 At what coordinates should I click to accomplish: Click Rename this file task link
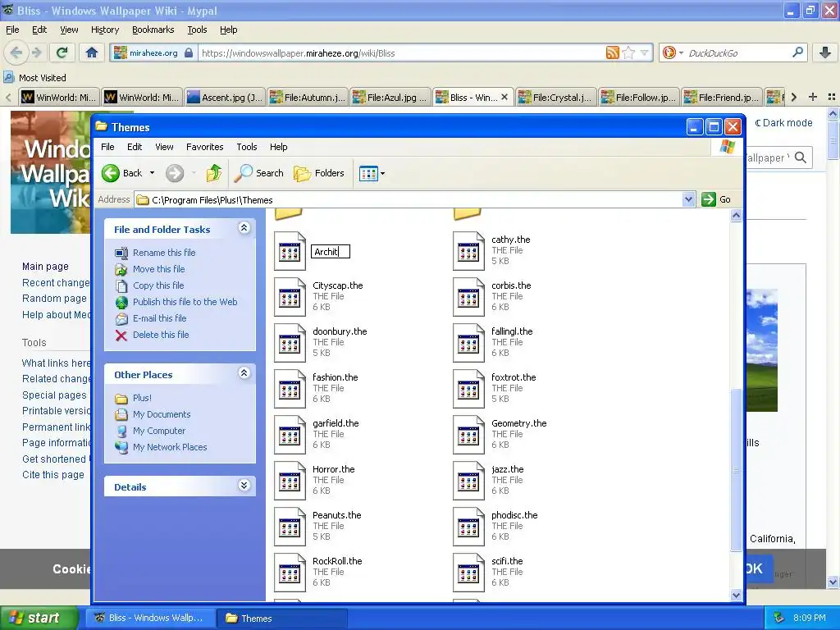164,253
